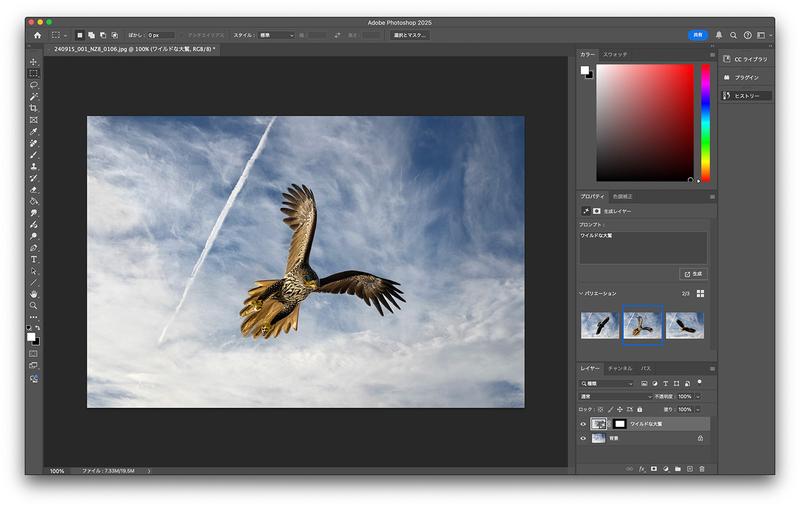This screenshot has width=800, height=508.
Task: Click the trash icon in Layers panel
Action: click(x=702, y=468)
